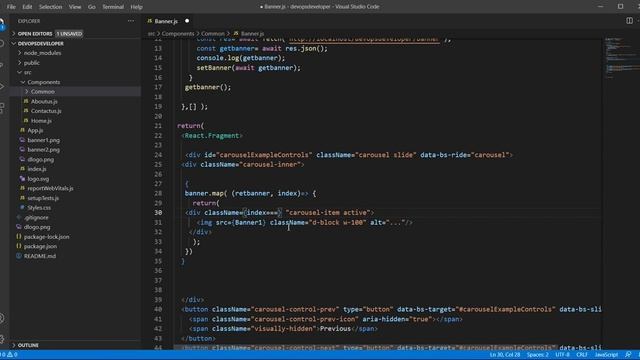Open reportWebVitals.js file
The height and width of the screenshot is (360, 640).
pos(50,188)
